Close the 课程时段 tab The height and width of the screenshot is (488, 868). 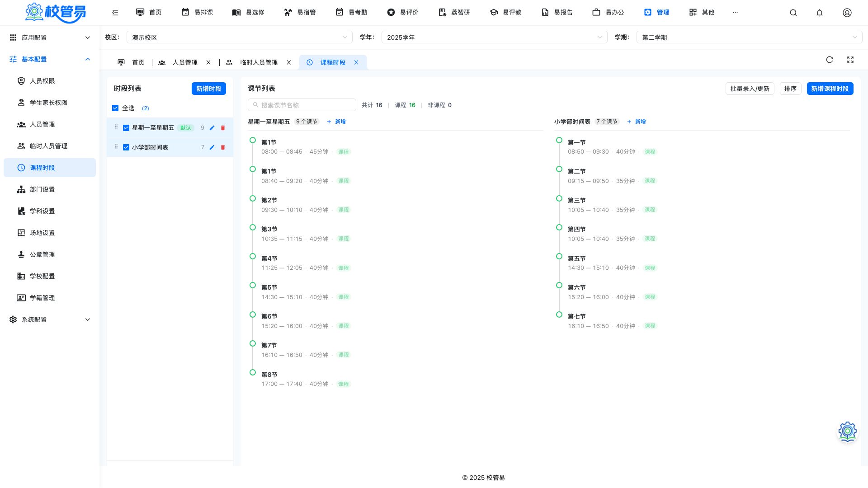(356, 62)
